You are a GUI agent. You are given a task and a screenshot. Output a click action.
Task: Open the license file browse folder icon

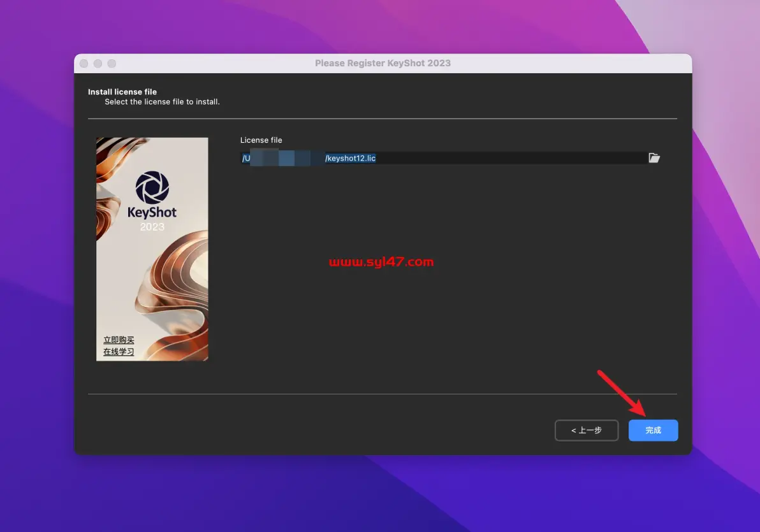tap(654, 158)
